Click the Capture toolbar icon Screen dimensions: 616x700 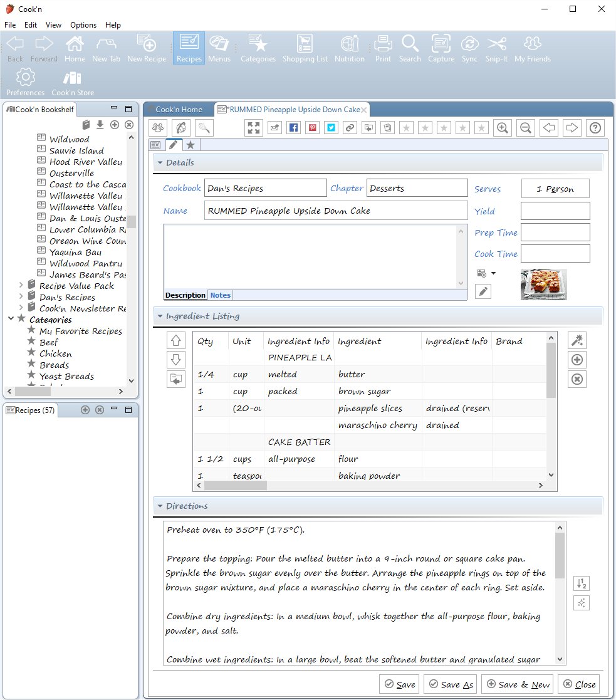click(441, 48)
